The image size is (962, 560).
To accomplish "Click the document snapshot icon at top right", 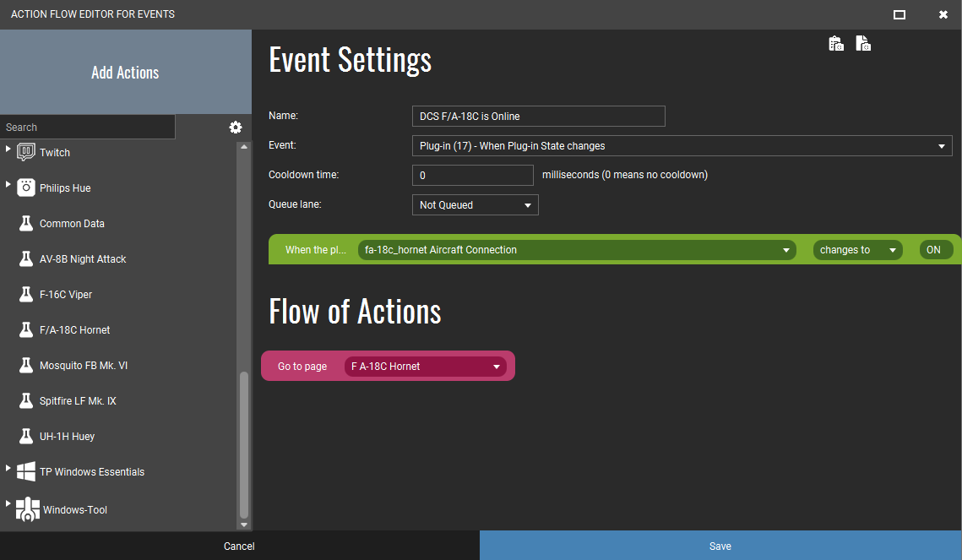I will point(862,44).
